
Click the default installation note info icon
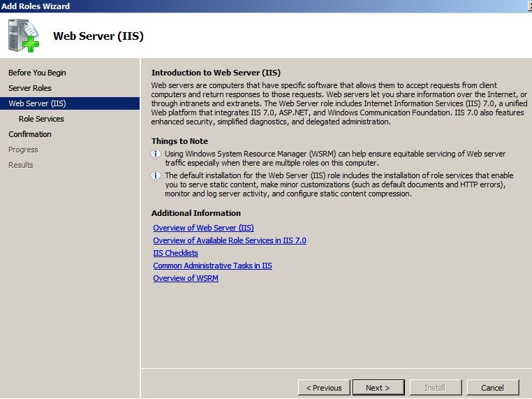(x=156, y=176)
